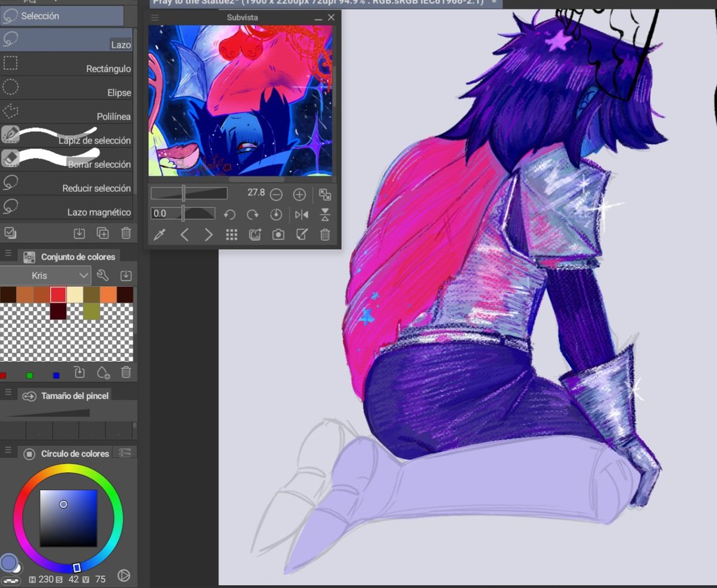Viewport: 717px width, 588px height.
Task: Zoom in the Subvista with plus icon
Action: pos(299,194)
